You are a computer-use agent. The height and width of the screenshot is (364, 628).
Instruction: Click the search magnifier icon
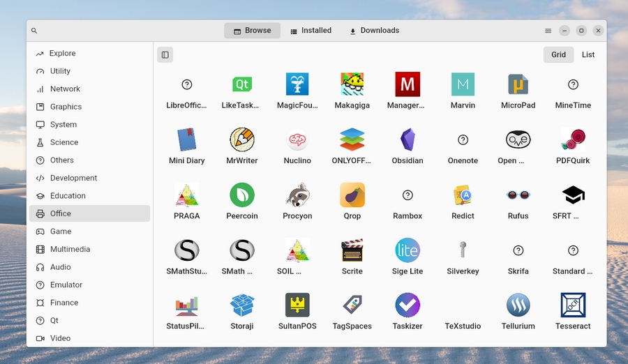pos(34,31)
